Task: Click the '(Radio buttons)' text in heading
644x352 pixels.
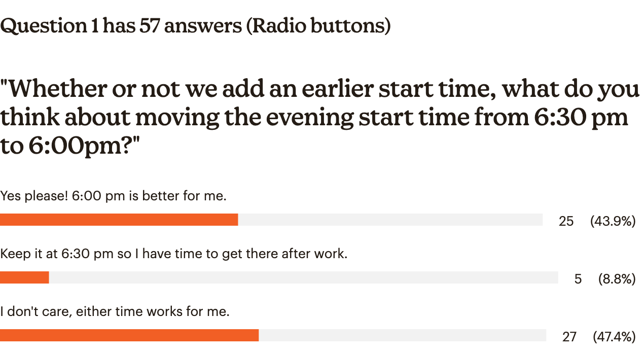Action: pyautogui.click(x=318, y=26)
